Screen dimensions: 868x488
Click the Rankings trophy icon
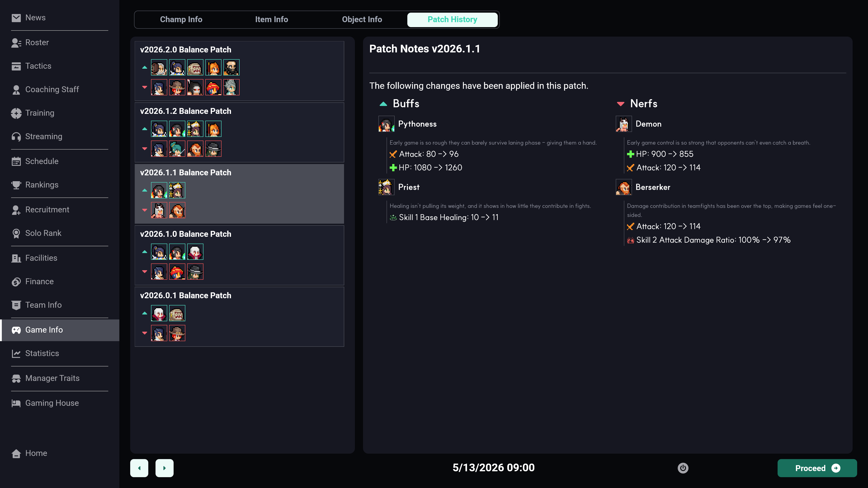click(16, 185)
